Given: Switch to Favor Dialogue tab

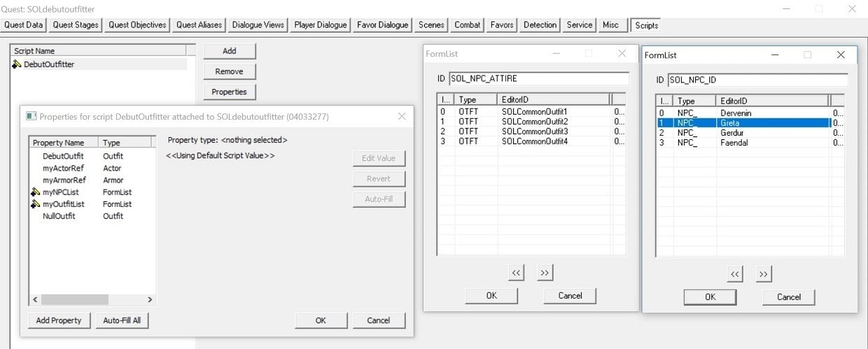Looking at the screenshot, I should pyautogui.click(x=382, y=25).
